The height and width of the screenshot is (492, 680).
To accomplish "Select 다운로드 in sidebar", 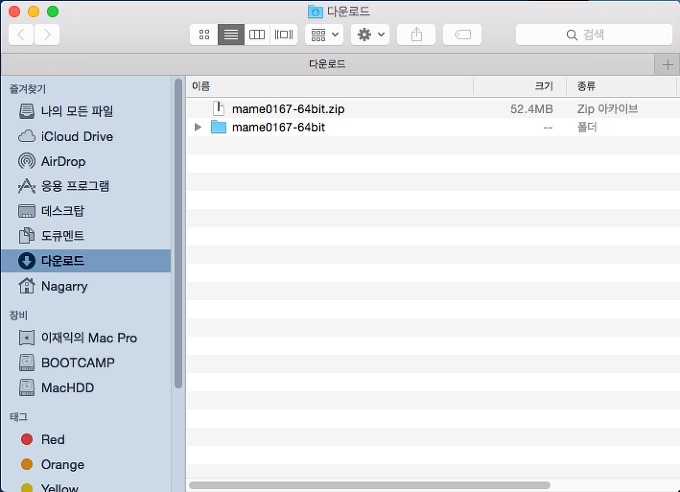I will point(86,261).
